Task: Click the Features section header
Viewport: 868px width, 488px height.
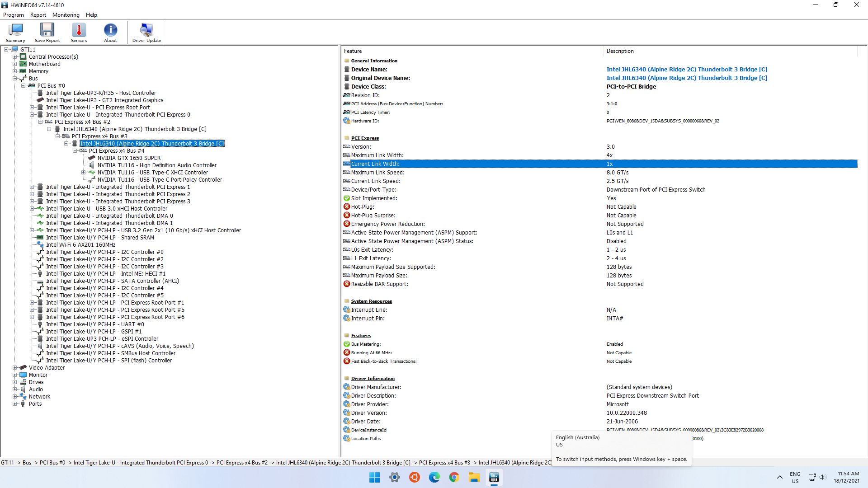Action: pos(361,336)
